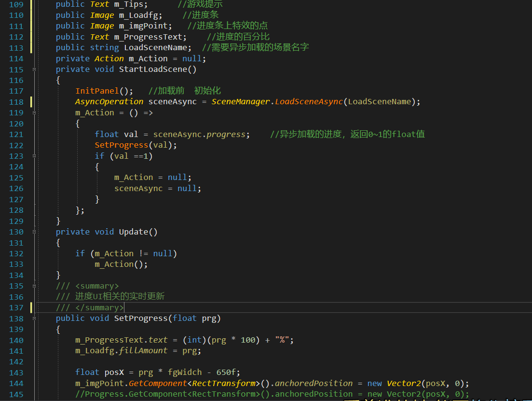Click the AsyncOperation type on line 118
The width and height of the screenshot is (532, 401).
click(109, 101)
